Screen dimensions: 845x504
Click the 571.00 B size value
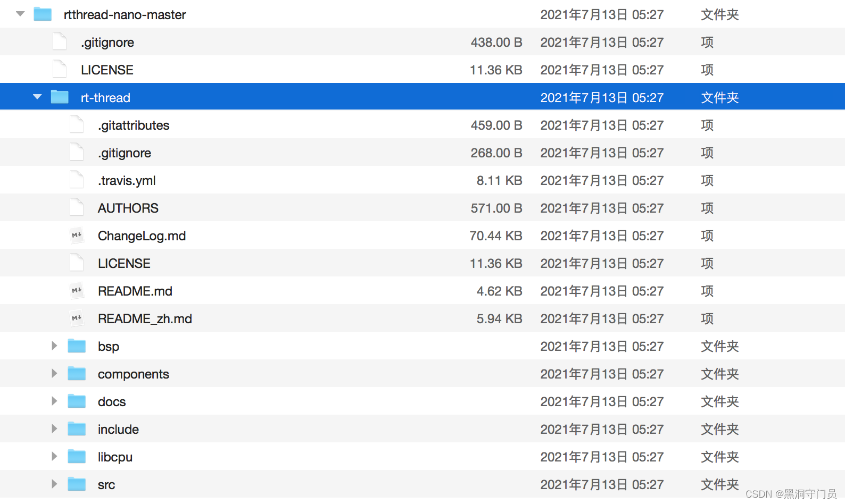496,208
